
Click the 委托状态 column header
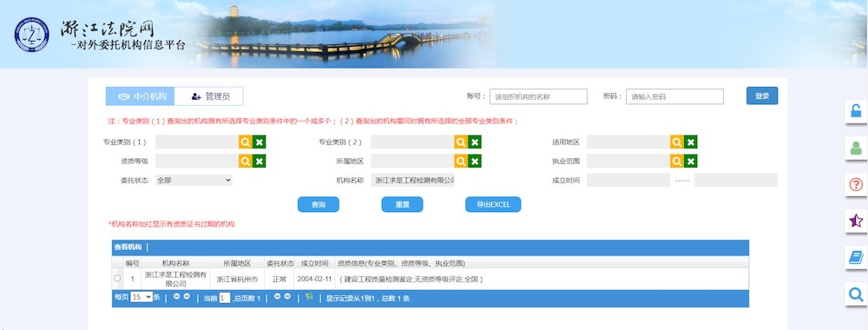[279, 263]
